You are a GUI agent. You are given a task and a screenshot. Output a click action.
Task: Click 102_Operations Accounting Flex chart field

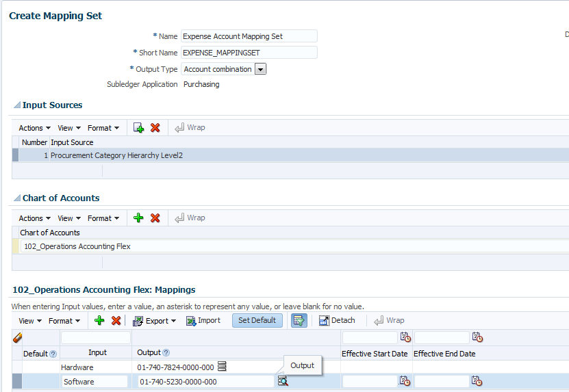pos(294,246)
